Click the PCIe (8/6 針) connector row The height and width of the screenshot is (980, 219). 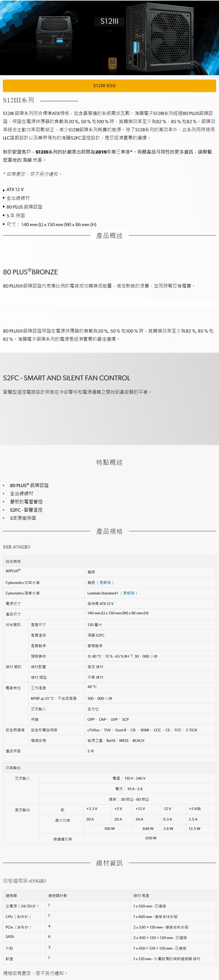click(109, 927)
